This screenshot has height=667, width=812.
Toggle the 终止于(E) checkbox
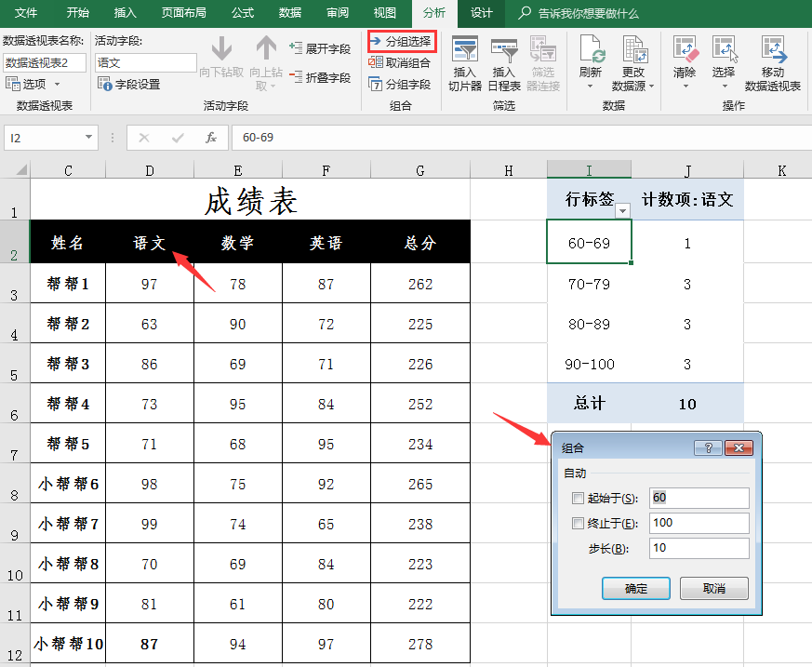578,523
